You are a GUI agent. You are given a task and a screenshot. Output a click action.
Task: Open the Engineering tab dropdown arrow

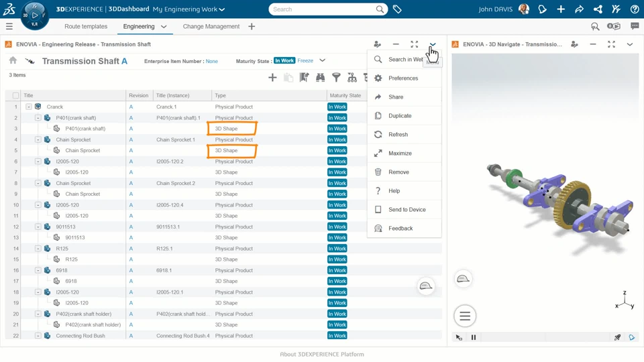coord(164,27)
